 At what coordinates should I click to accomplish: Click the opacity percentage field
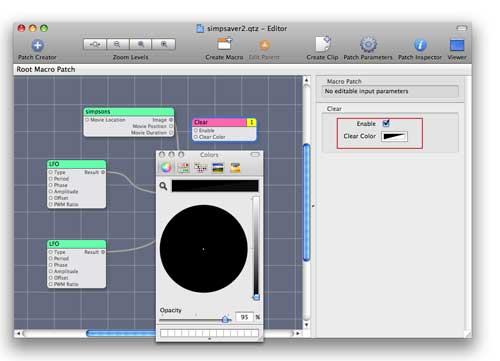point(244,317)
